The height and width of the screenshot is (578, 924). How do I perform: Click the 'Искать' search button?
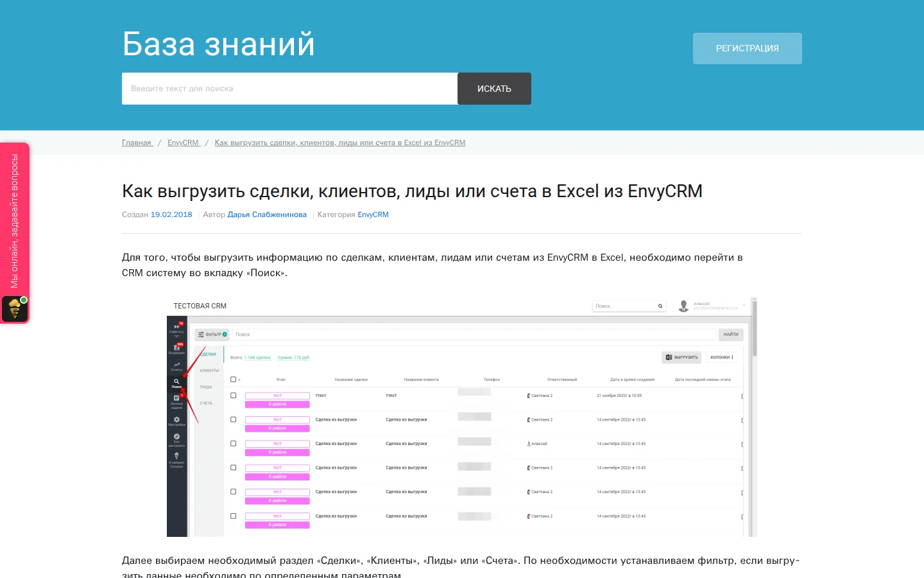tap(494, 89)
